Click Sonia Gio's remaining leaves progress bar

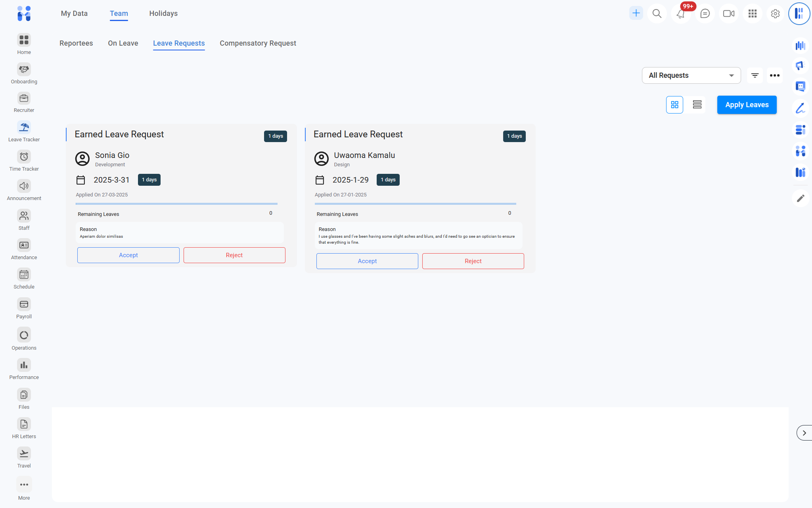pyautogui.click(x=176, y=204)
